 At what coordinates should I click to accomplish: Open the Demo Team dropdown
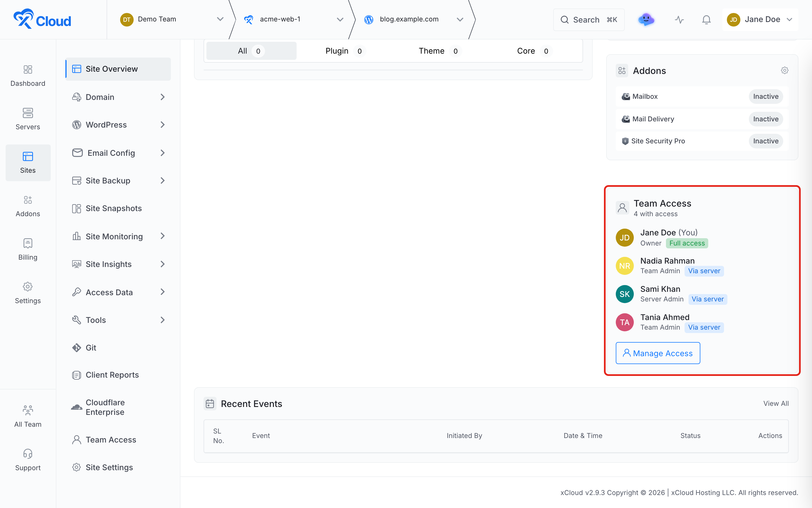point(172,19)
